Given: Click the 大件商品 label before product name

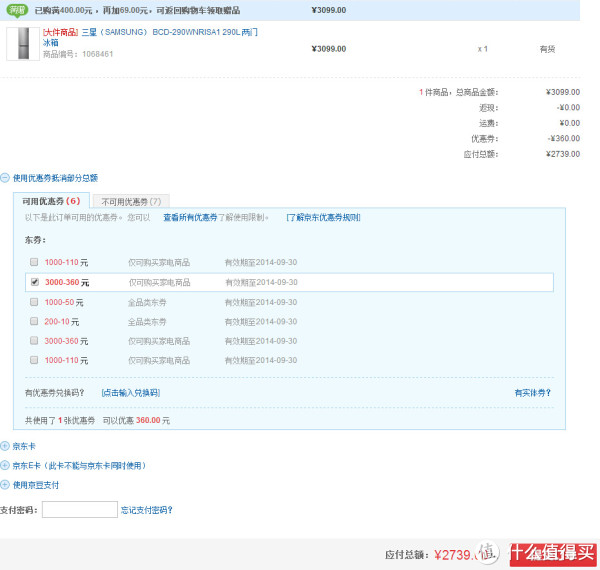Looking at the screenshot, I should 60,32.
